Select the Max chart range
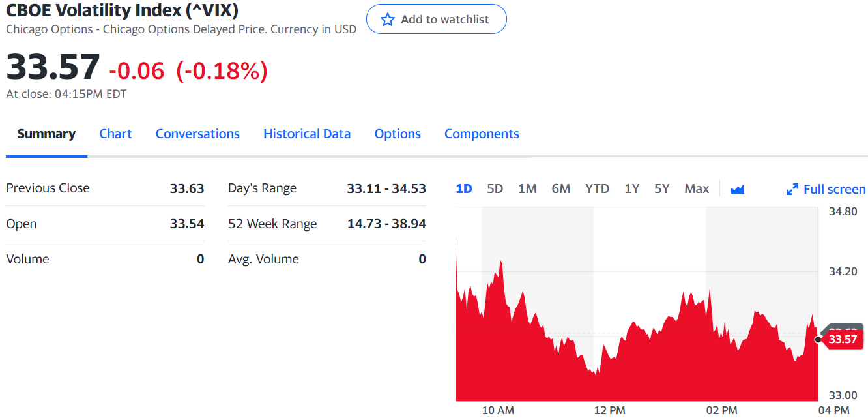 pyautogui.click(x=697, y=189)
